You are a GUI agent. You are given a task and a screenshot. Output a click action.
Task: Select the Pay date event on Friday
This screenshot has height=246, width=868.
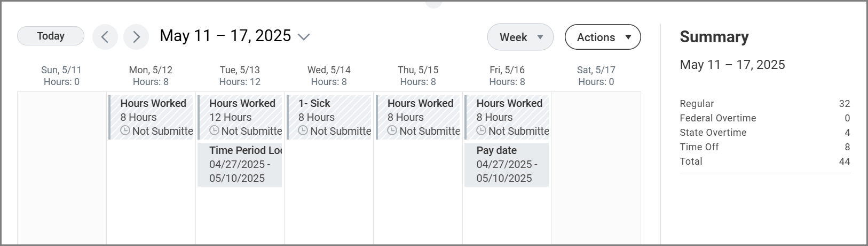click(x=507, y=165)
